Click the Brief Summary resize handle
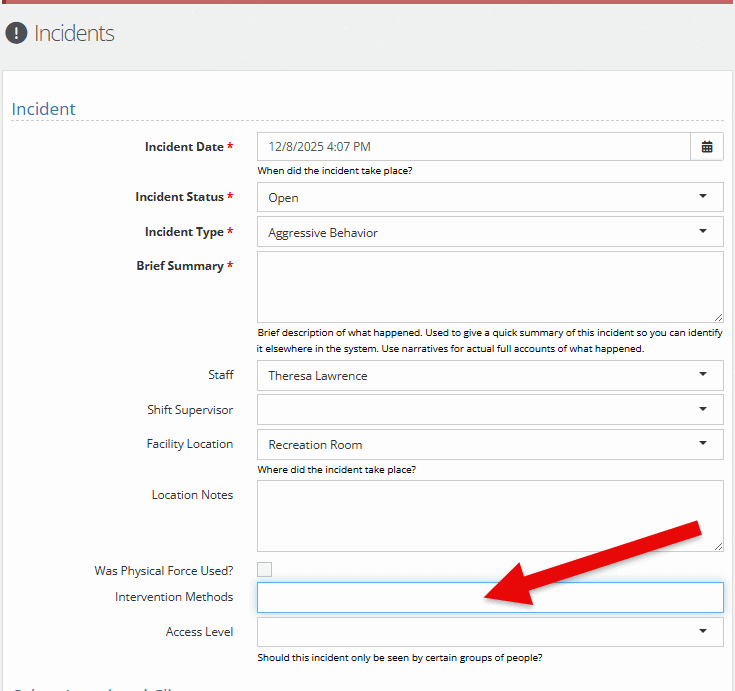Screen dimensions: 735x691 click(x=717, y=315)
